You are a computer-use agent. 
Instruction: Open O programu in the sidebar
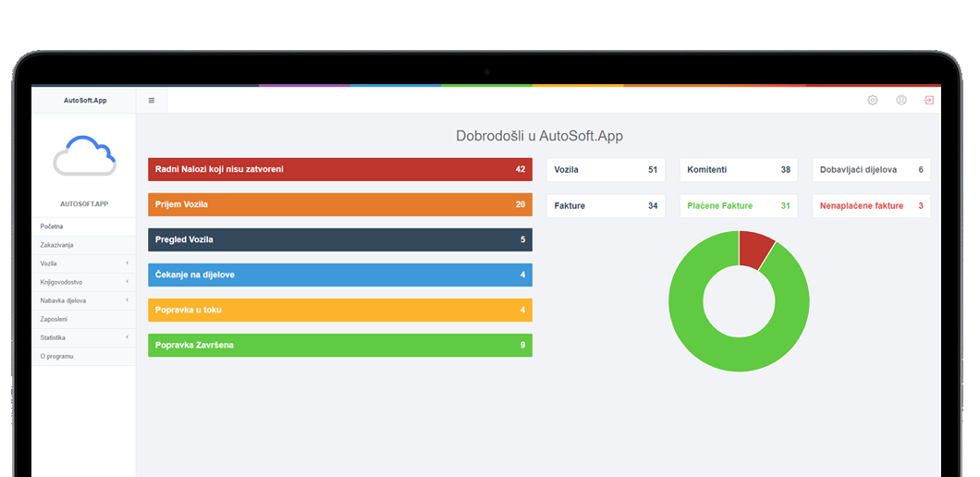click(84, 356)
